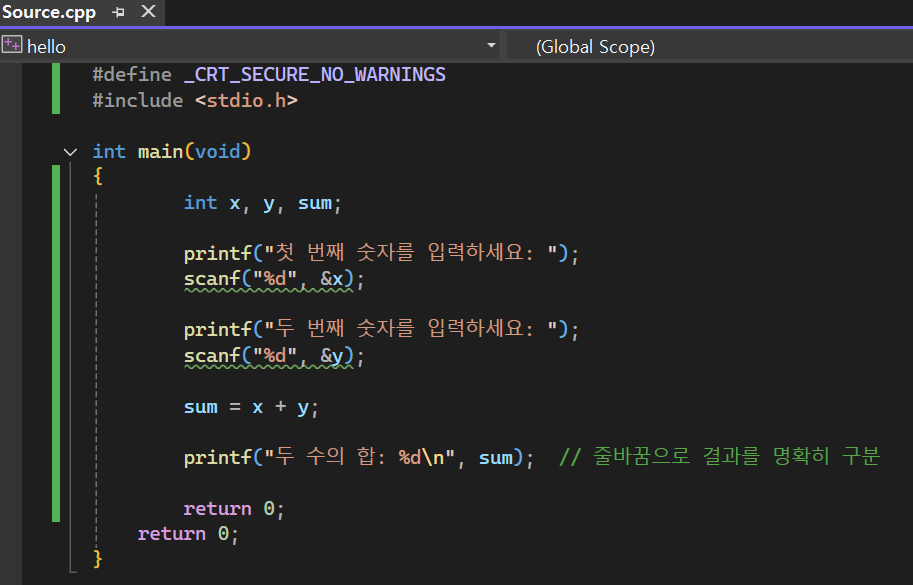This screenshot has width=913, height=585.
Task: Click the opening brace of main
Action: 98,176
